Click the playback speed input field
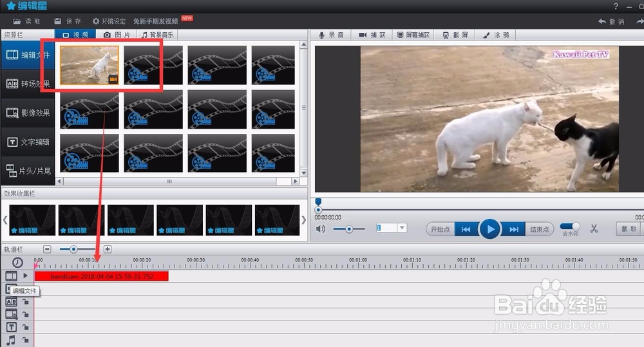644x347 pixels. [386, 228]
